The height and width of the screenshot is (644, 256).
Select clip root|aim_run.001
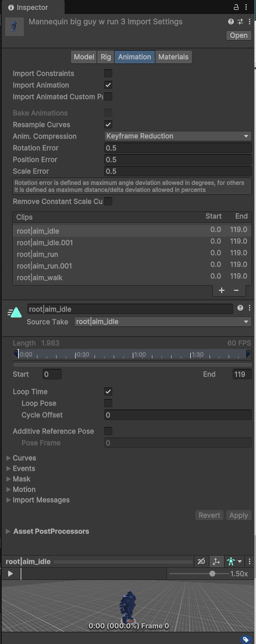click(132, 266)
